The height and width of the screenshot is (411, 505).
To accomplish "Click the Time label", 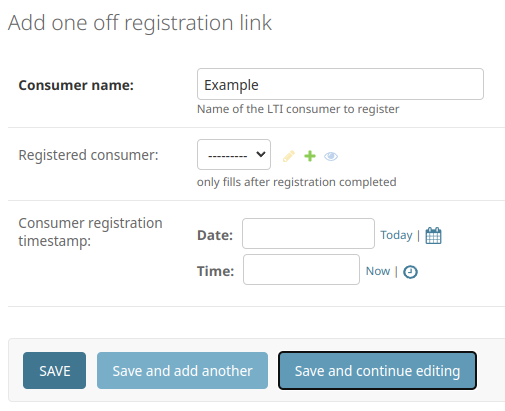I will [216, 271].
